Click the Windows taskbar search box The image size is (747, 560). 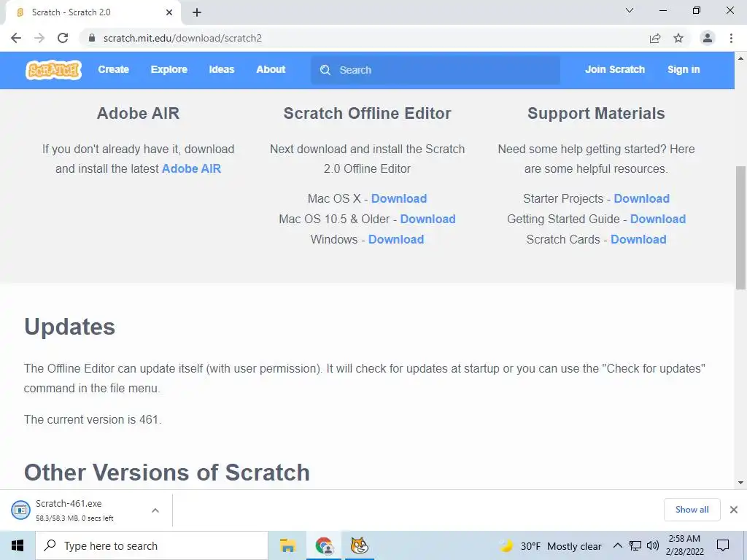pos(152,545)
